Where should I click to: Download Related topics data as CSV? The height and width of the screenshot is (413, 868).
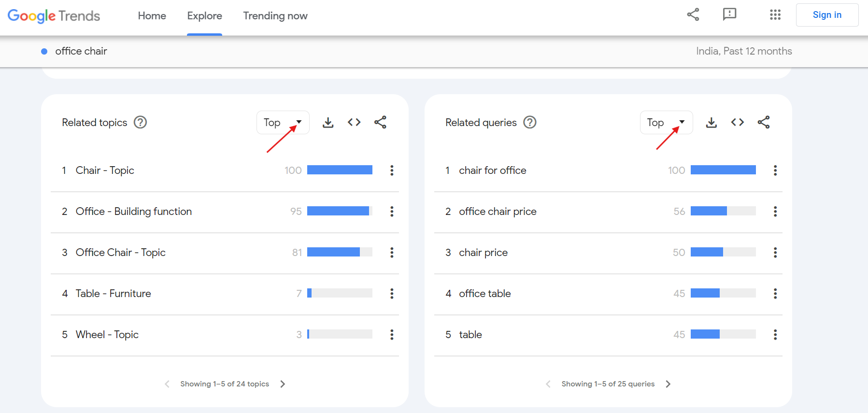point(328,123)
